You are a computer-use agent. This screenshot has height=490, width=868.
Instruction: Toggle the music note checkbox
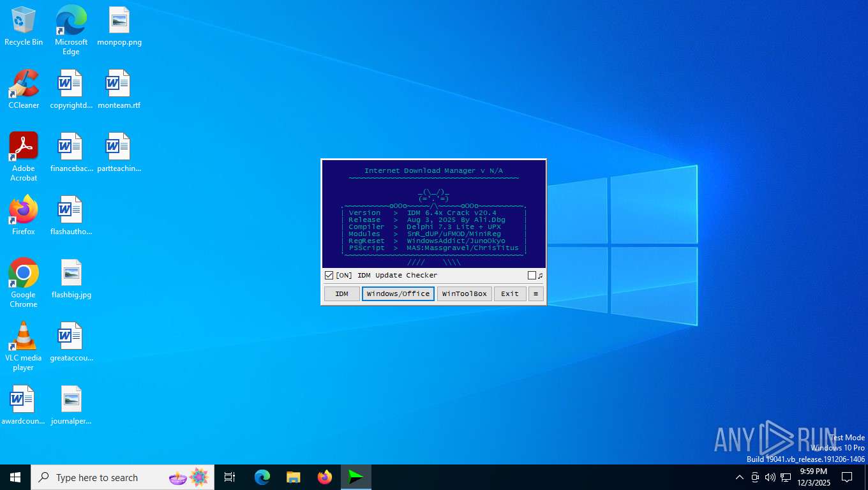tap(532, 276)
